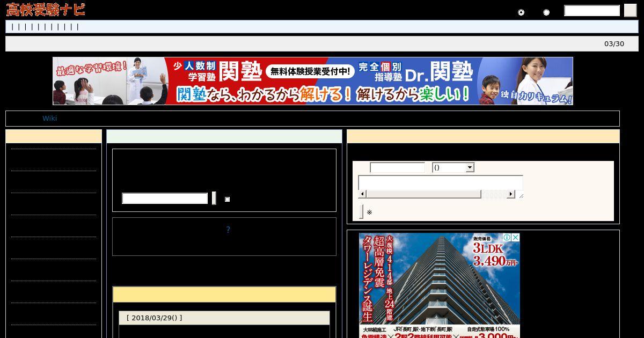Click the question mark help link
The height and width of the screenshot is (338, 644).
click(x=228, y=230)
